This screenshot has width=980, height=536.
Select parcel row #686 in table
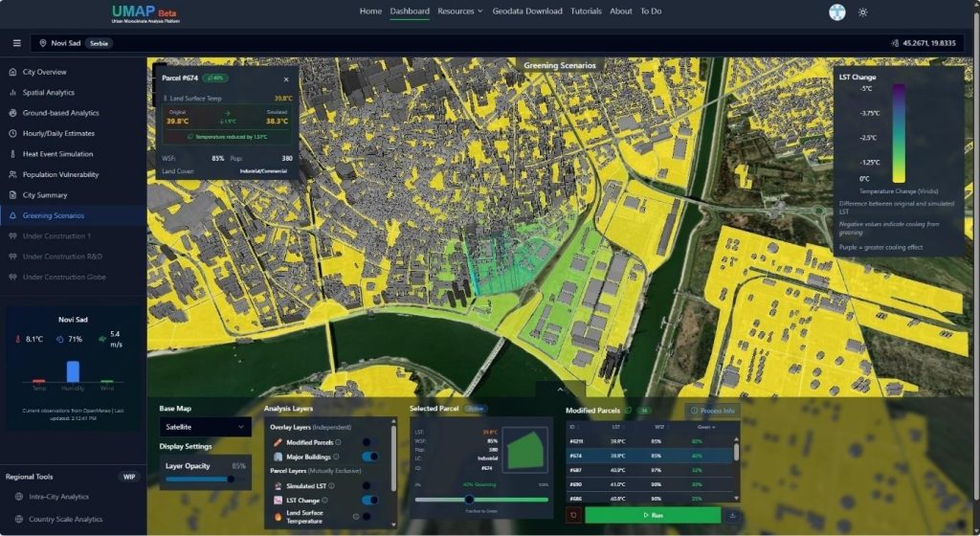tap(650, 499)
